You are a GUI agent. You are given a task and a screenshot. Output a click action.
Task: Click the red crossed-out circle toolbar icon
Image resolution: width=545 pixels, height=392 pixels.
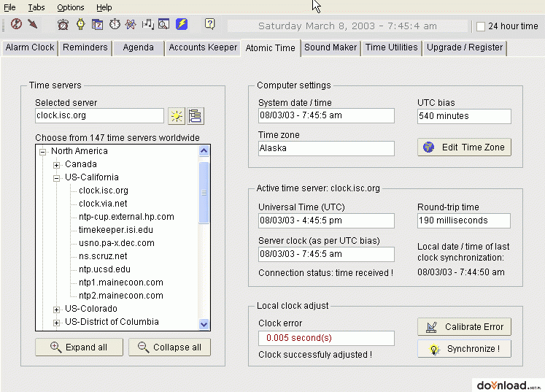[x=16, y=24]
